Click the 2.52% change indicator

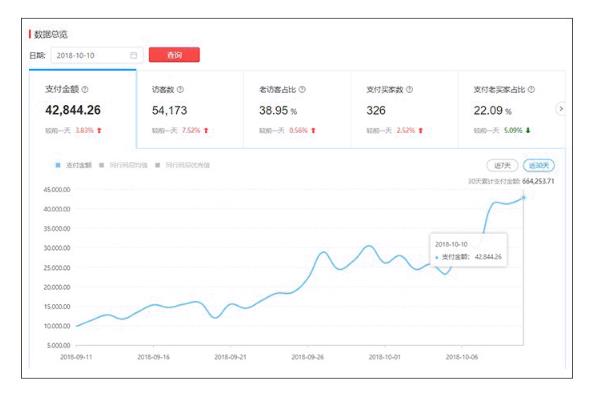click(409, 130)
